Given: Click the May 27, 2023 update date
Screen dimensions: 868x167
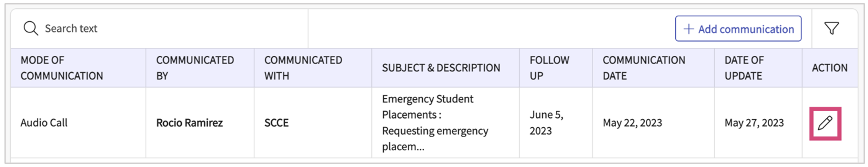Looking at the screenshot, I should tap(754, 123).
